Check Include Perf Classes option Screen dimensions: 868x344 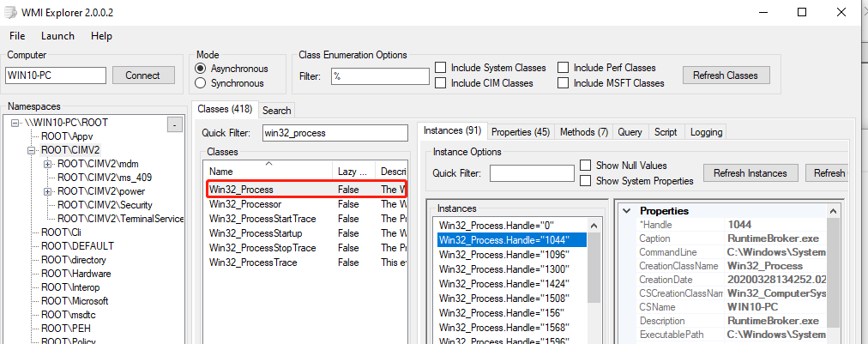click(x=564, y=68)
